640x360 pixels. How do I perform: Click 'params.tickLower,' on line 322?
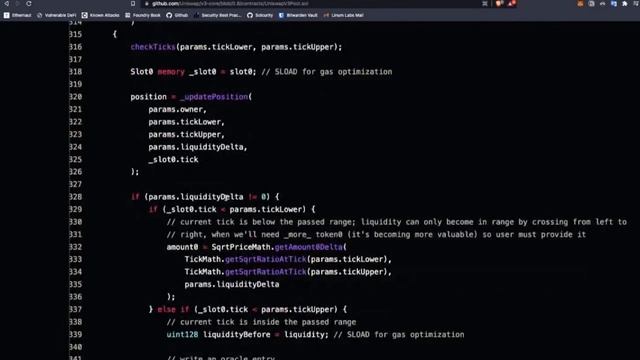click(187, 122)
